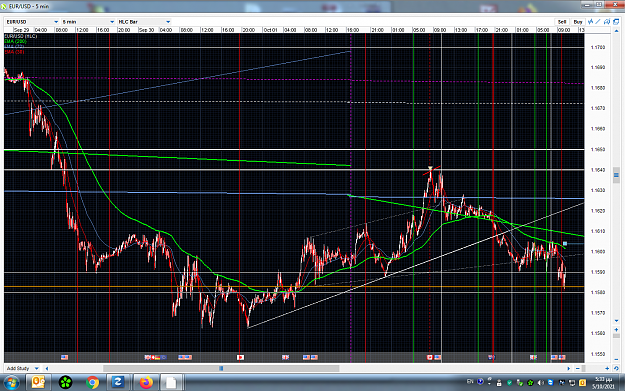Click the plus icon of the vertical price zoom
Viewport: 625px width, 391px height.
(616, 330)
